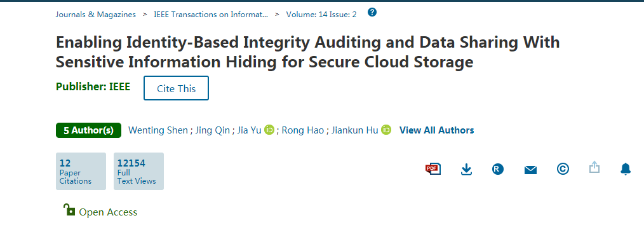Expand View All Authors
The image size is (644, 239).
[436, 130]
